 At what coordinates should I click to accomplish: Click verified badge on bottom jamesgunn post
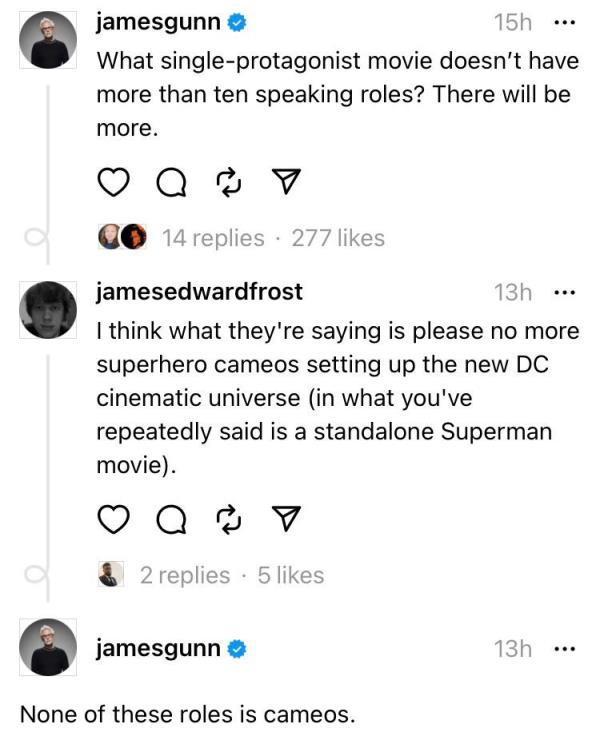click(237, 649)
